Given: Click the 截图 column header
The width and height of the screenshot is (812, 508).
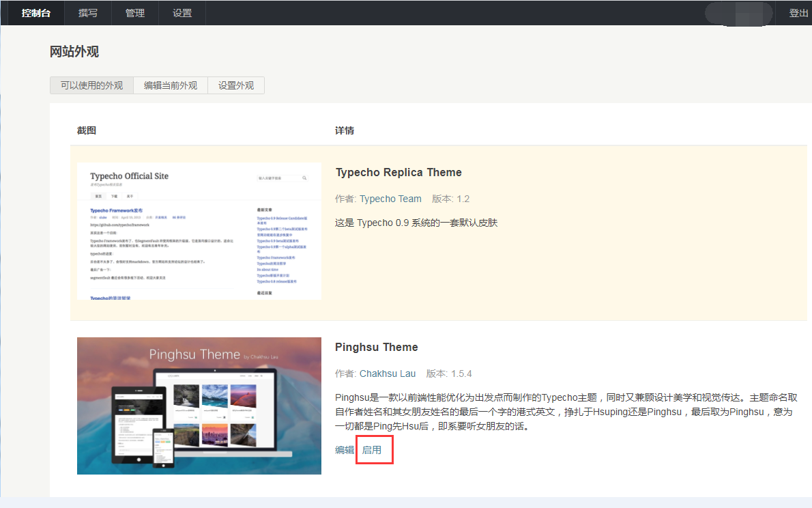Looking at the screenshot, I should (x=87, y=130).
